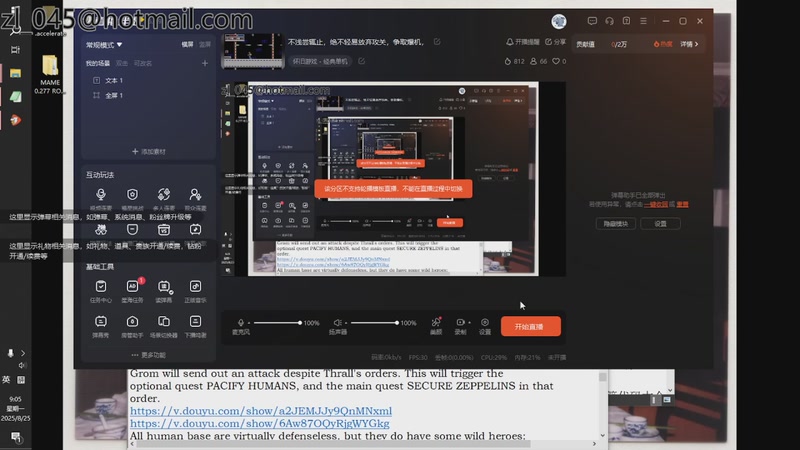The width and height of the screenshot is (800, 450).
Task: Click the last icon in 互动玩法 second row
Action: pyautogui.click(x=195, y=230)
